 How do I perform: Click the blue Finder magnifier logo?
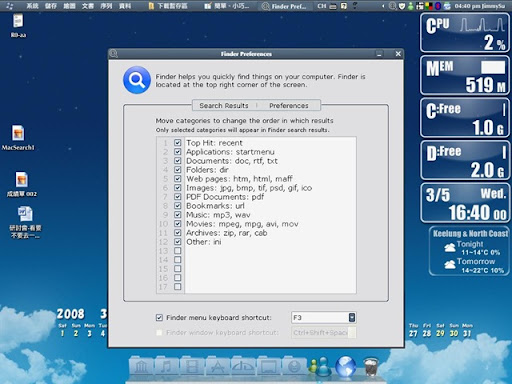click(137, 80)
